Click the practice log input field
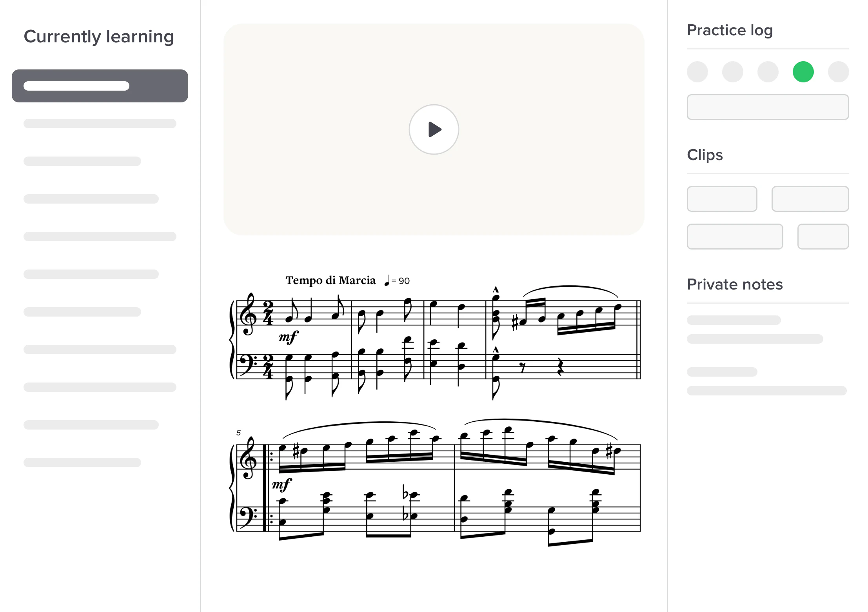This screenshot has height=612, width=868. (767, 107)
